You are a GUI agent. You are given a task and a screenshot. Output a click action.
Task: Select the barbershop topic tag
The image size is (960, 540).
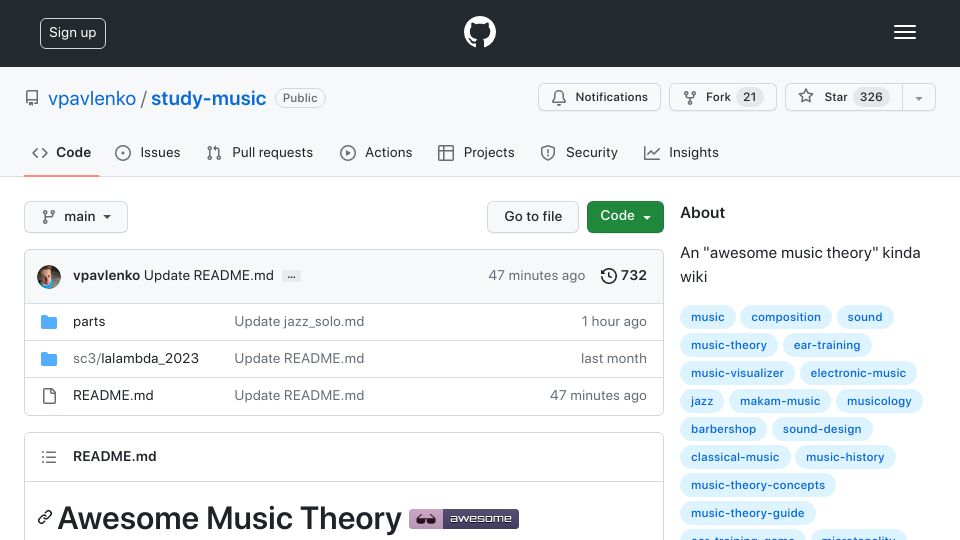[x=724, y=429]
